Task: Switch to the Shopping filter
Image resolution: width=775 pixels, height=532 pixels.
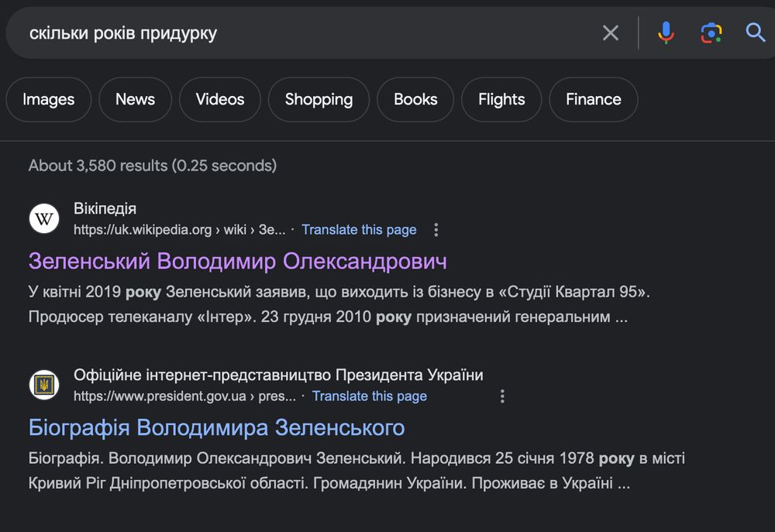Action: [x=319, y=99]
